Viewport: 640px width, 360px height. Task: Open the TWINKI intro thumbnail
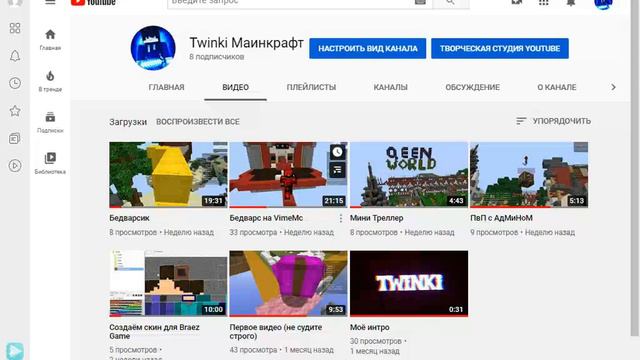(x=409, y=283)
